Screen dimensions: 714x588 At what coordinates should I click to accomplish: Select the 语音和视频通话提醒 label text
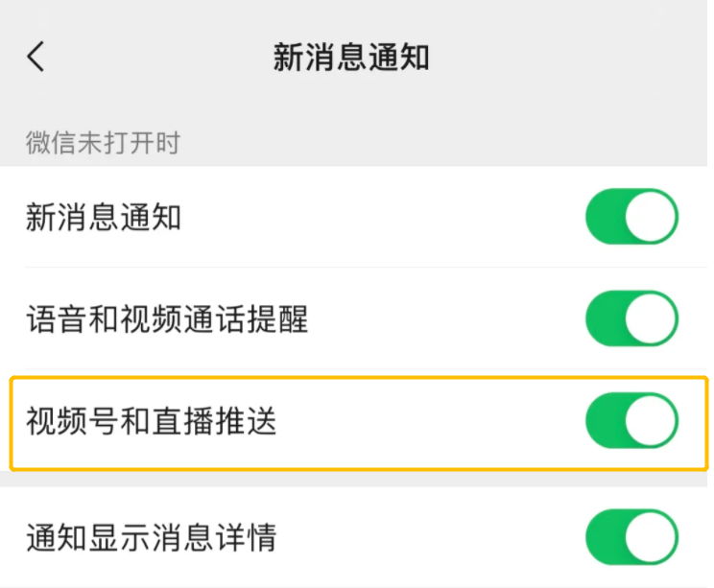[167, 319]
